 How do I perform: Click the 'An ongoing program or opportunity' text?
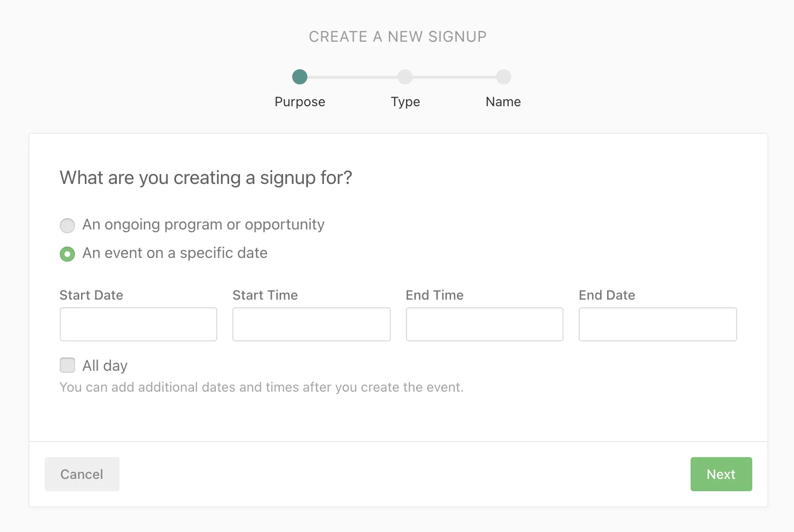203,225
